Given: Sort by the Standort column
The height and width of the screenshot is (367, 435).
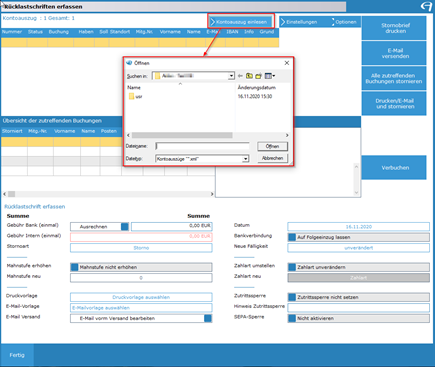Looking at the screenshot, I should coord(120,32).
